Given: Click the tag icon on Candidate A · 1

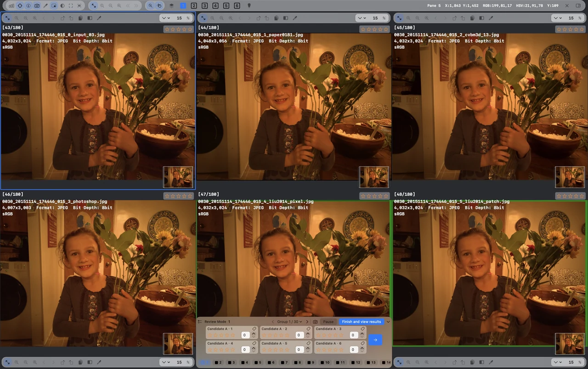Looking at the screenshot, I should pyautogui.click(x=254, y=329).
